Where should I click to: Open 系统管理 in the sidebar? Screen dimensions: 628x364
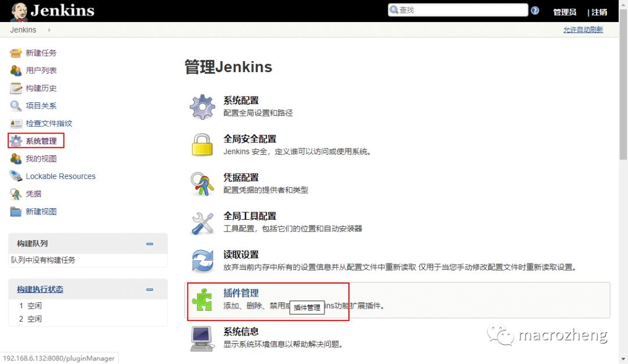coord(41,141)
